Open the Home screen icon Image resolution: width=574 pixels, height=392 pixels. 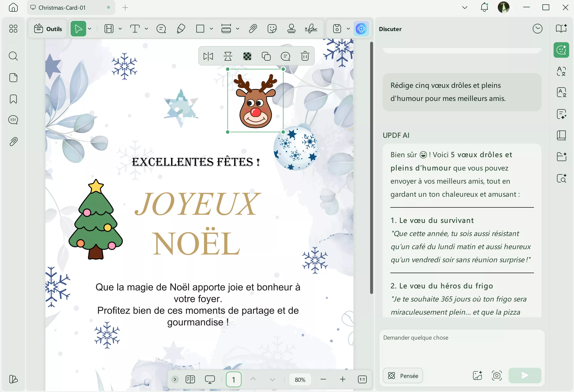pyautogui.click(x=13, y=8)
